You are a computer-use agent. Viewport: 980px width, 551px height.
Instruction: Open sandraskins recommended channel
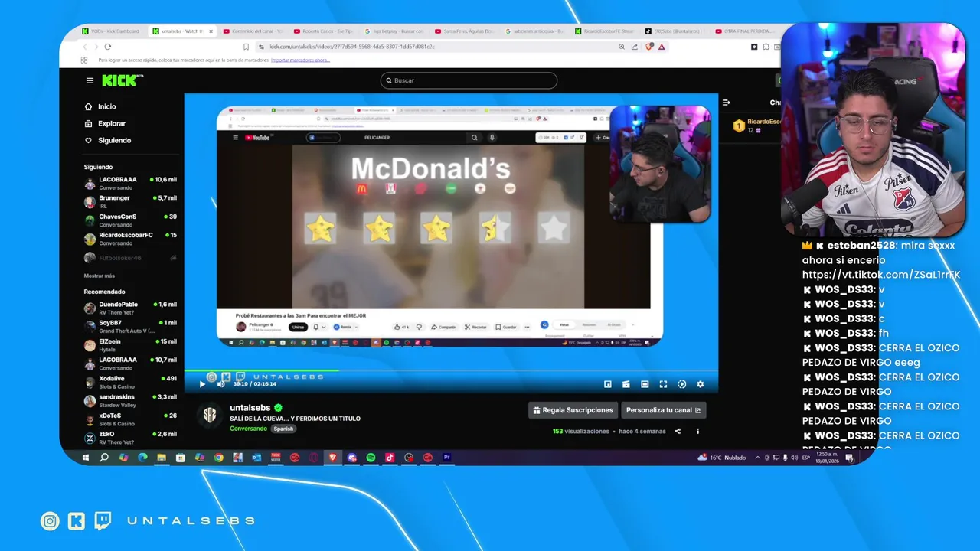130,400
